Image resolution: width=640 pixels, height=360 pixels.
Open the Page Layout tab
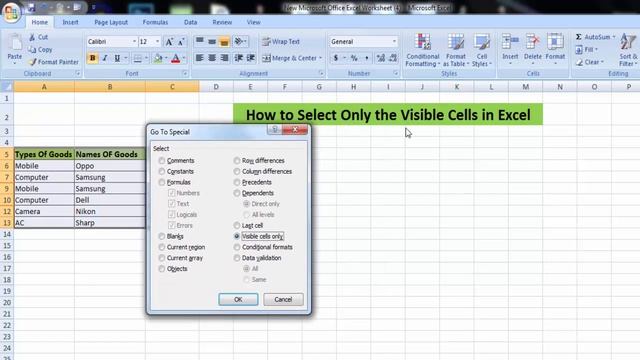click(x=111, y=22)
